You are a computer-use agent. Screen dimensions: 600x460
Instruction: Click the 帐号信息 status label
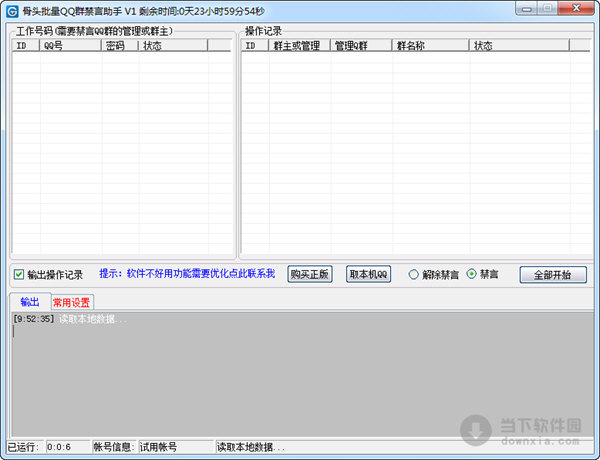point(114,447)
